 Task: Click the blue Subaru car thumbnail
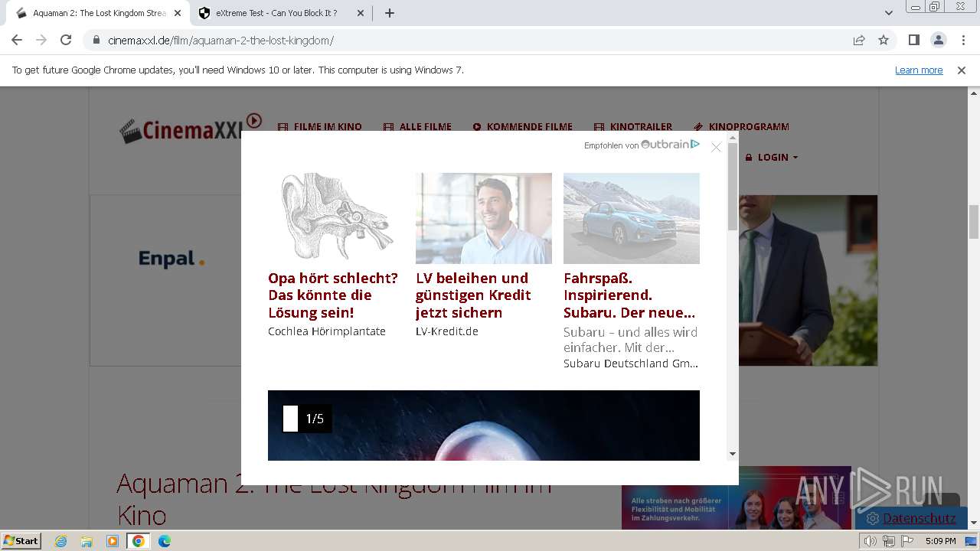pos(632,218)
